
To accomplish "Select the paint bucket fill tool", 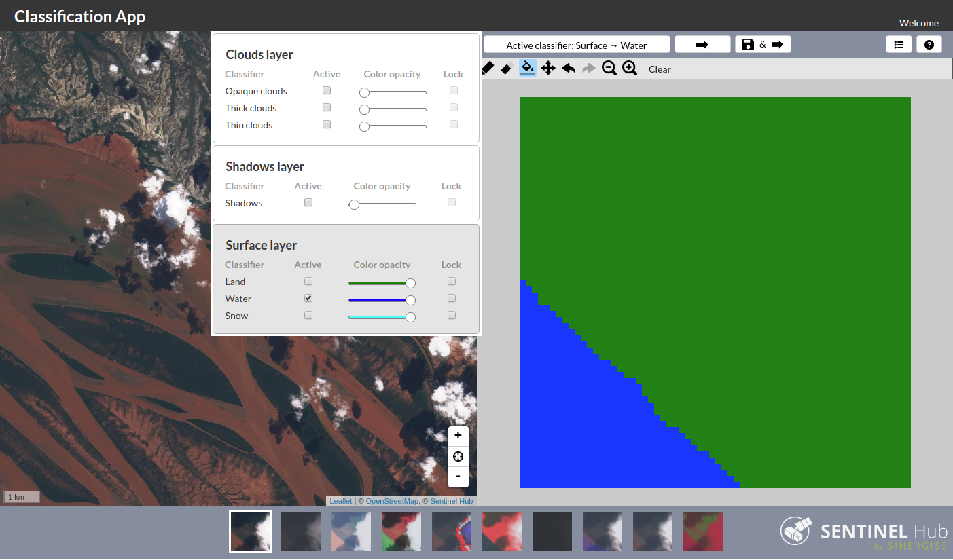I will point(528,68).
